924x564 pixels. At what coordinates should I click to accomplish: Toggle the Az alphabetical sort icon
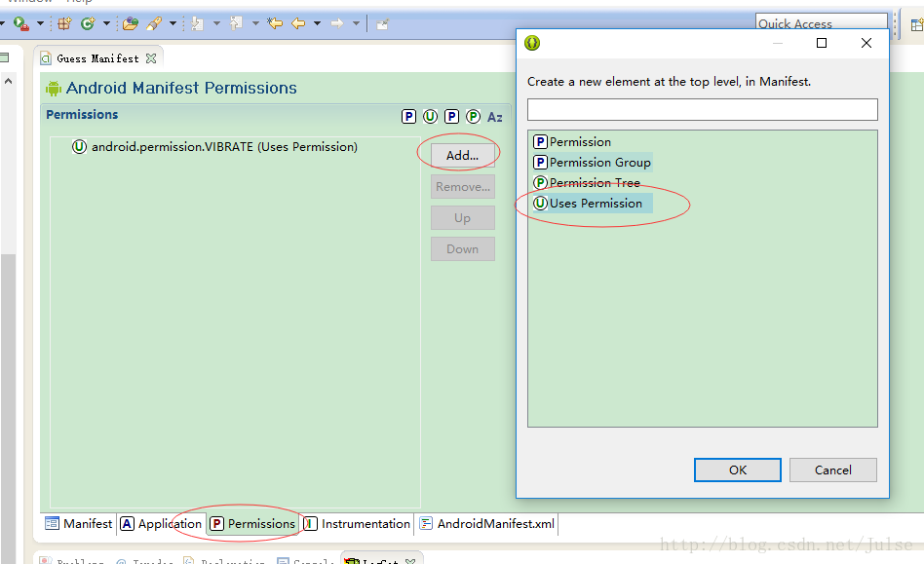coord(495,117)
